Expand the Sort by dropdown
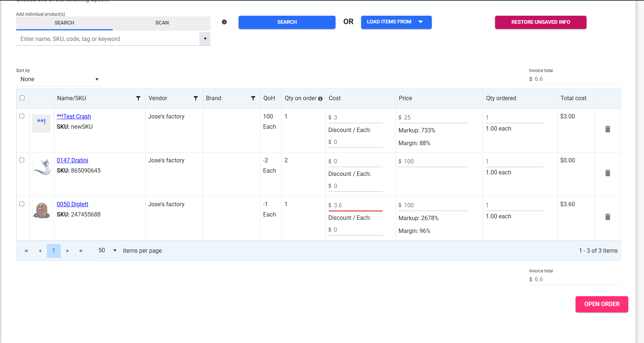 59,79
